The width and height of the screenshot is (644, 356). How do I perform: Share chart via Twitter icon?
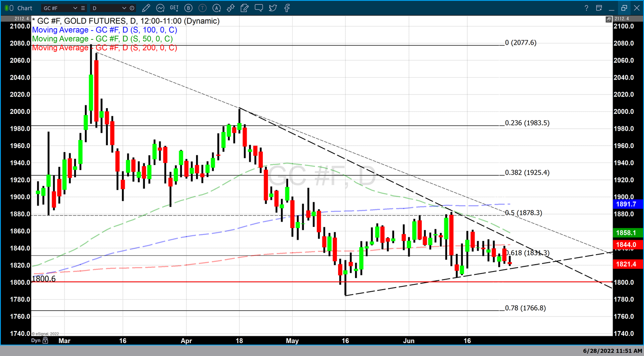pos(273,8)
